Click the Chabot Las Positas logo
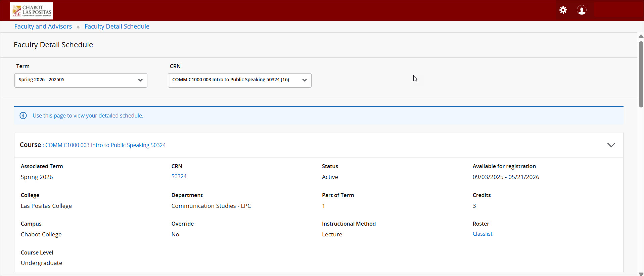Image resolution: width=644 pixels, height=276 pixels. 32,11
